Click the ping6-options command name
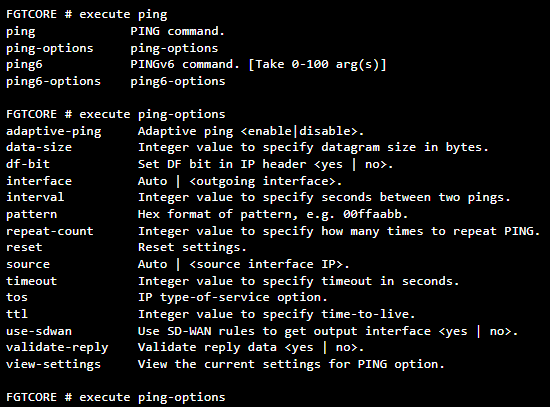 click(53, 81)
